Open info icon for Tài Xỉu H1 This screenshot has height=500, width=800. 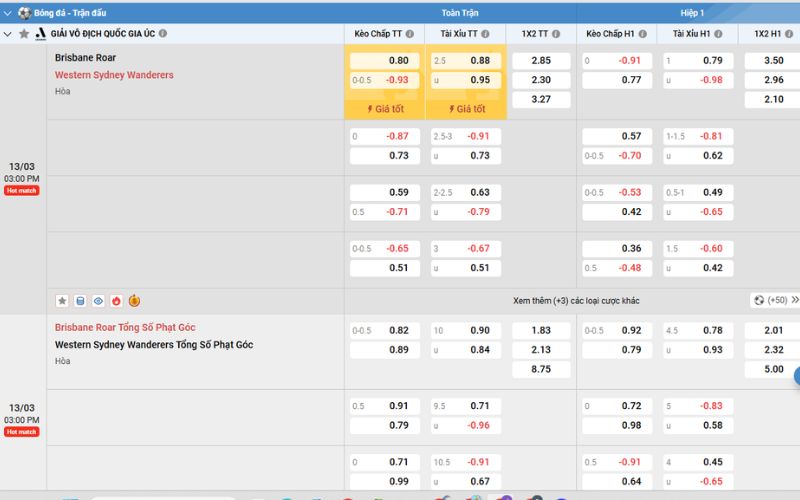[718, 34]
